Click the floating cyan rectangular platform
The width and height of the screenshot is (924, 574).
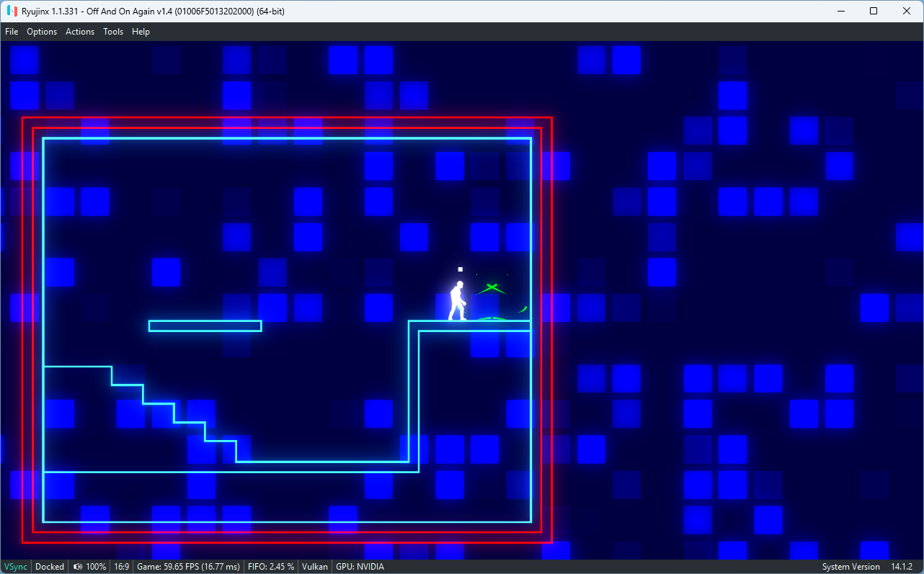(205, 326)
